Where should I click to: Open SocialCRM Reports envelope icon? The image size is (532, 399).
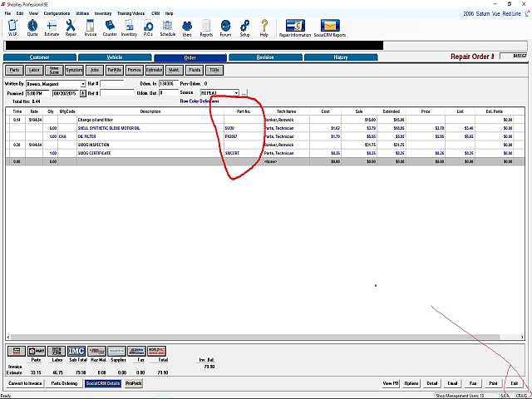330,27
